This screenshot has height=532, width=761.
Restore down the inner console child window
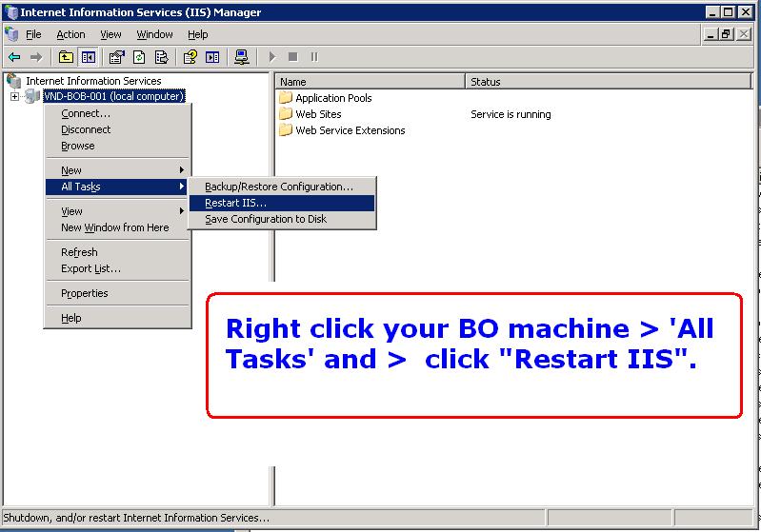pos(726,34)
